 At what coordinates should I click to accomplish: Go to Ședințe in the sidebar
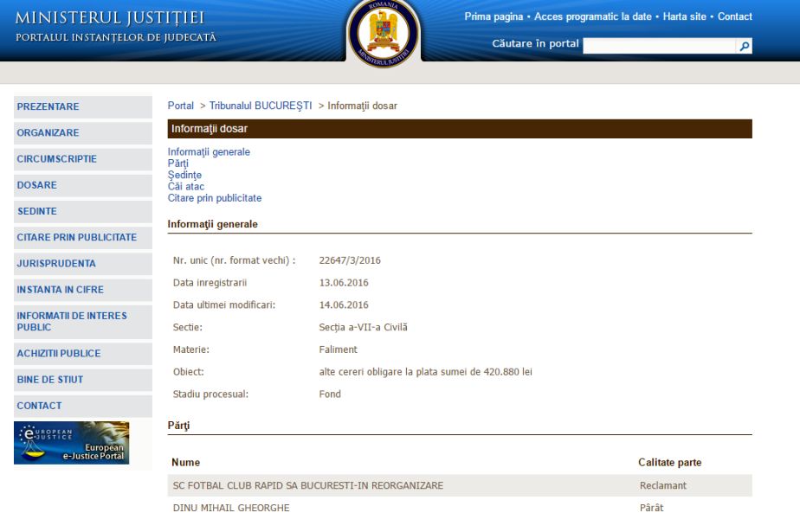36,211
